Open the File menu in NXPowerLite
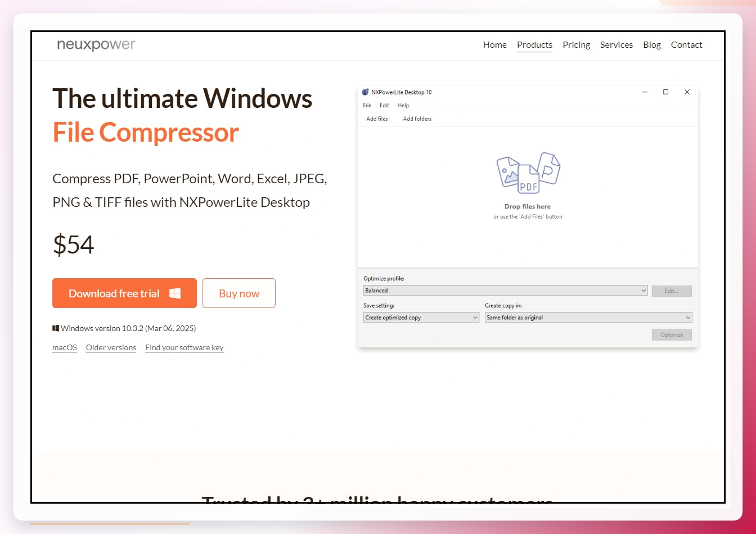The width and height of the screenshot is (756, 534). pyautogui.click(x=367, y=106)
